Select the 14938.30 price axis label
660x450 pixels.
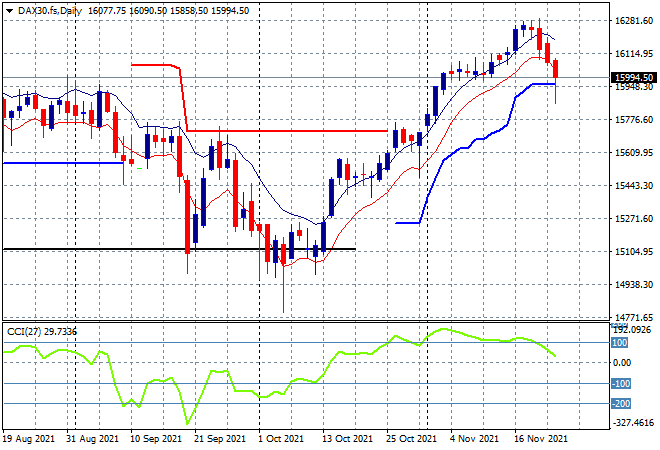(x=634, y=285)
